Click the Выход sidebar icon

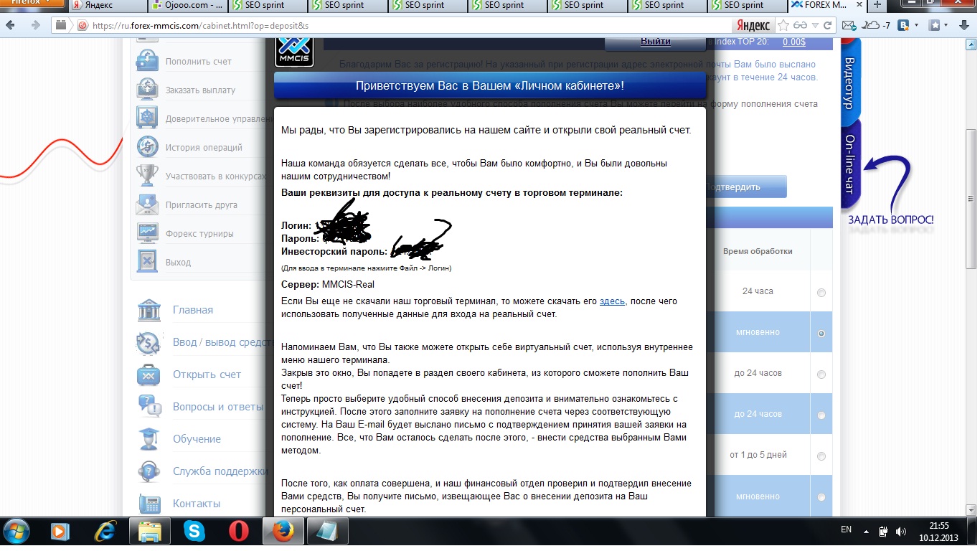point(147,262)
